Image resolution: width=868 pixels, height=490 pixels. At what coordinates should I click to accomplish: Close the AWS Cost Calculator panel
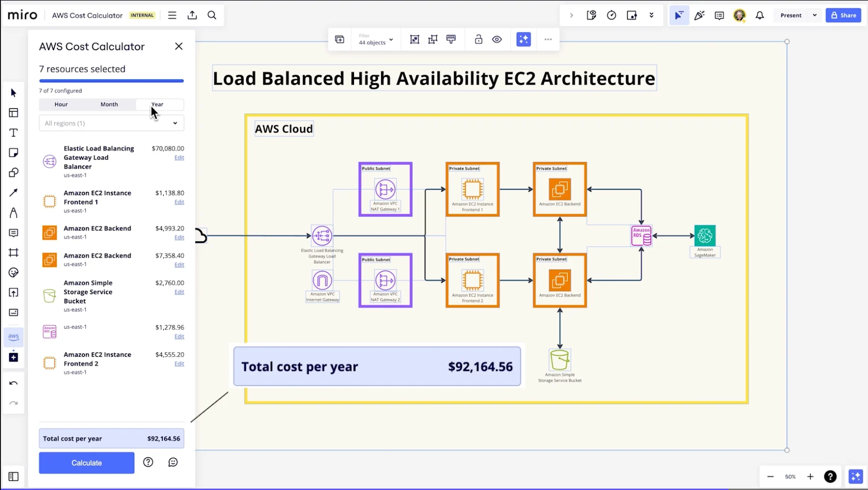tap(179, 46)
